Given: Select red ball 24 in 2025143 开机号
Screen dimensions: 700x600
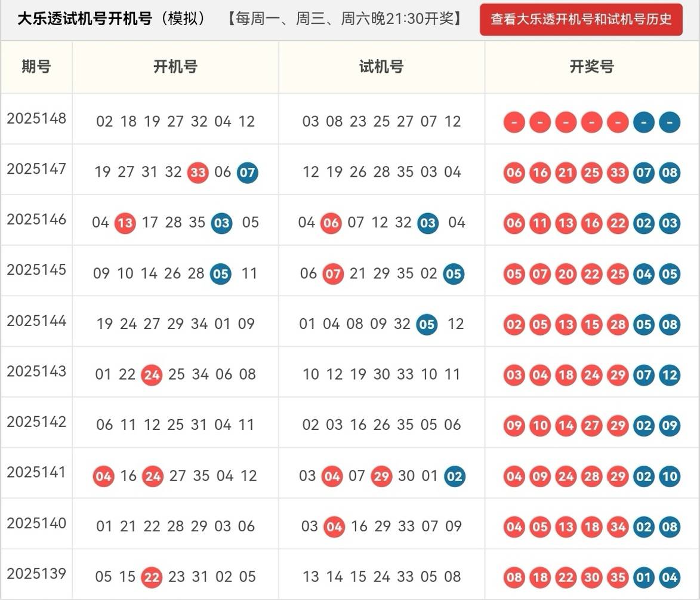Looking at the screenshot, I should coord(152,375).
